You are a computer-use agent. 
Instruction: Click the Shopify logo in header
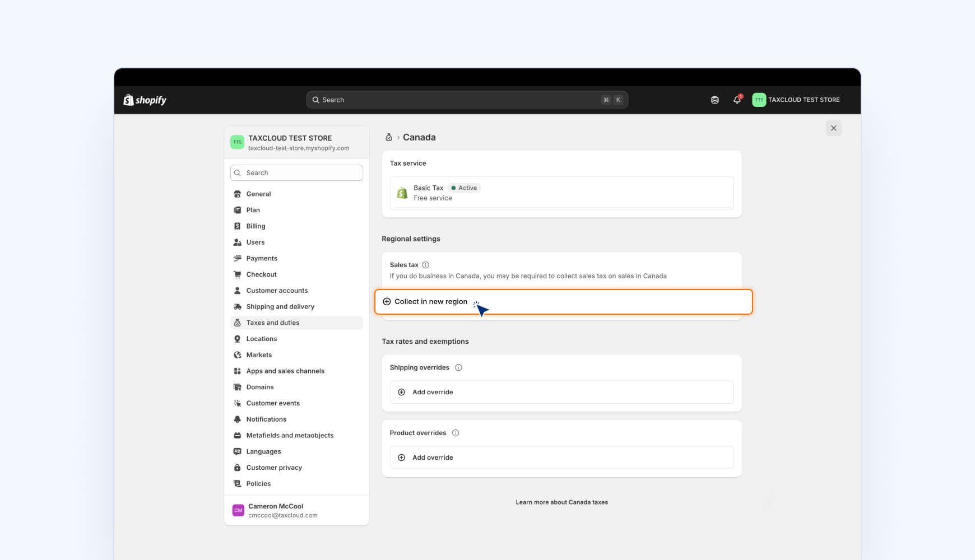pos(145,100)
